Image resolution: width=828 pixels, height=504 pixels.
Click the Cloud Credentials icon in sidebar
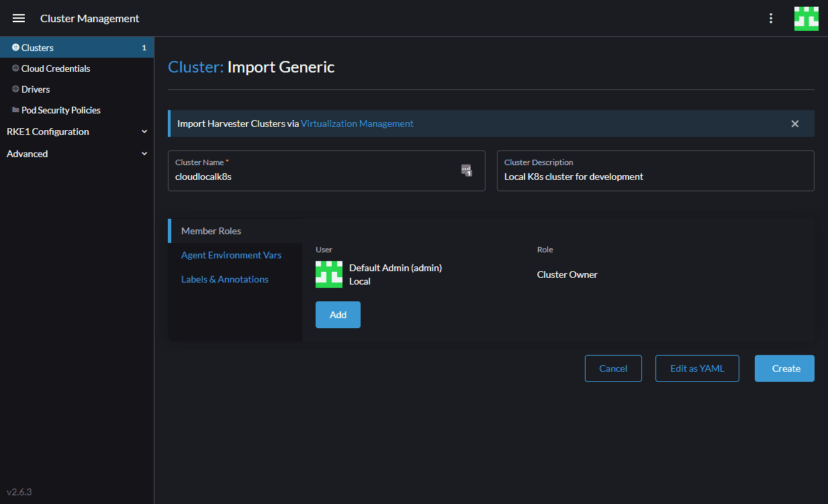point(15,68)
